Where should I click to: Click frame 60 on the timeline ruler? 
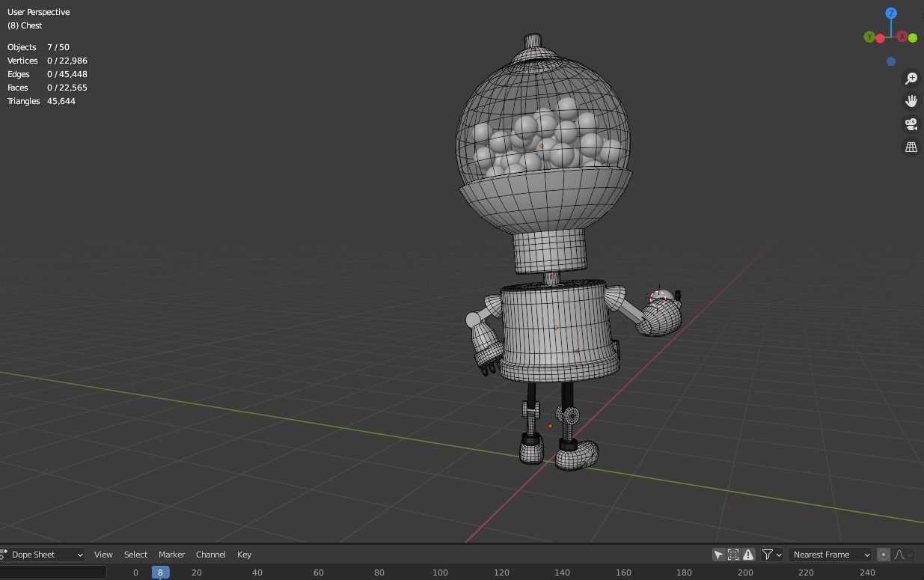point(319,573)
